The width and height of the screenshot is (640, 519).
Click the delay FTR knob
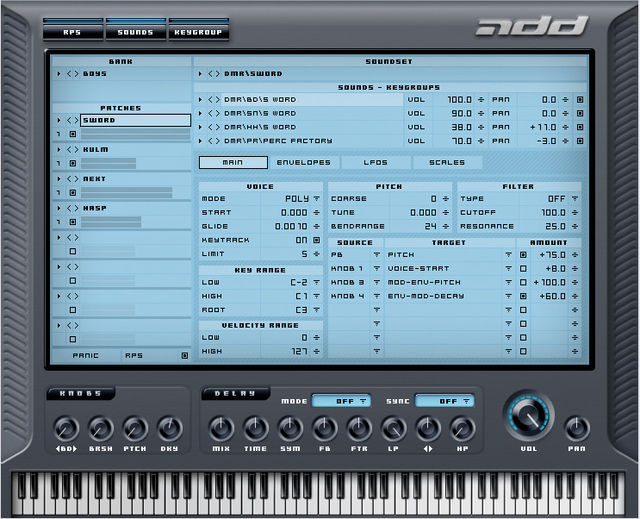point(359,429)
